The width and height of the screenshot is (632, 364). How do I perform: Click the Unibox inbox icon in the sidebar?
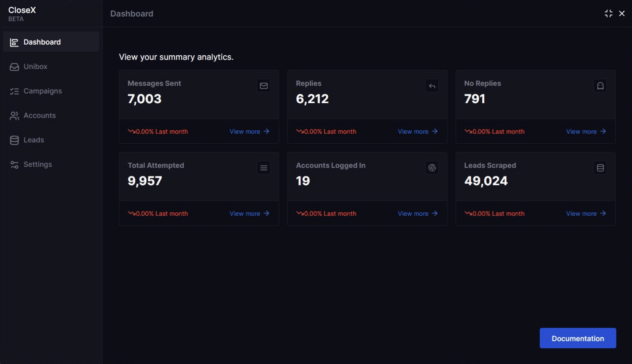[14, 67]
